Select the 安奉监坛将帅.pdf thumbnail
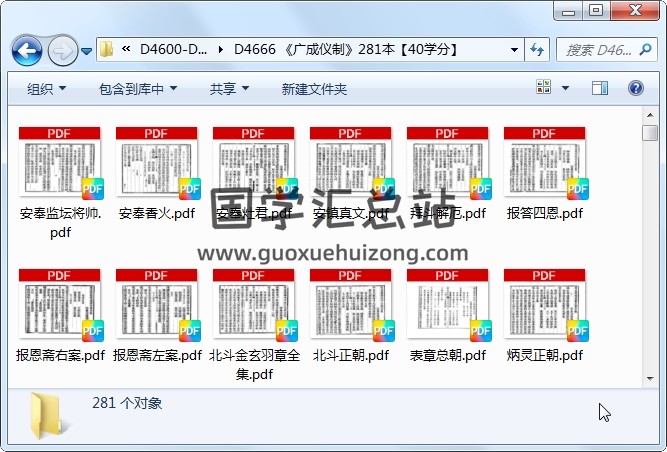The width and height of the screenshot is (667, 452). (60, 163)
